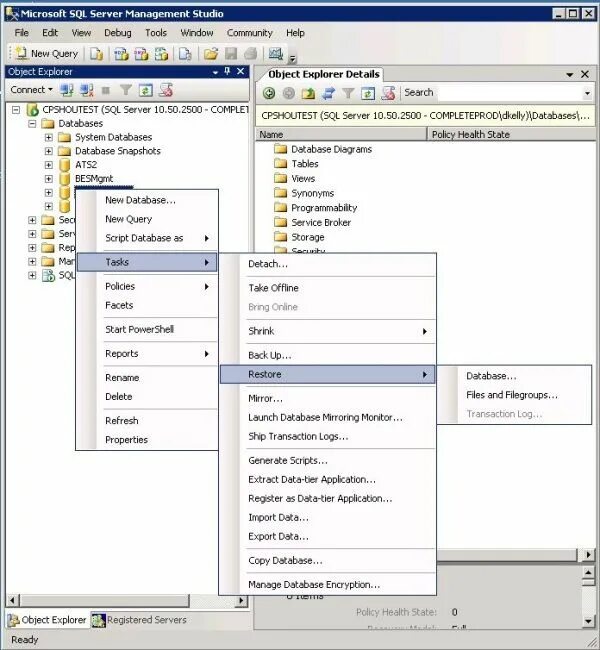Open the Object Explorer window position dropdown
The height and width of the screenshot is (650, 600).
[x=215, y=72]
